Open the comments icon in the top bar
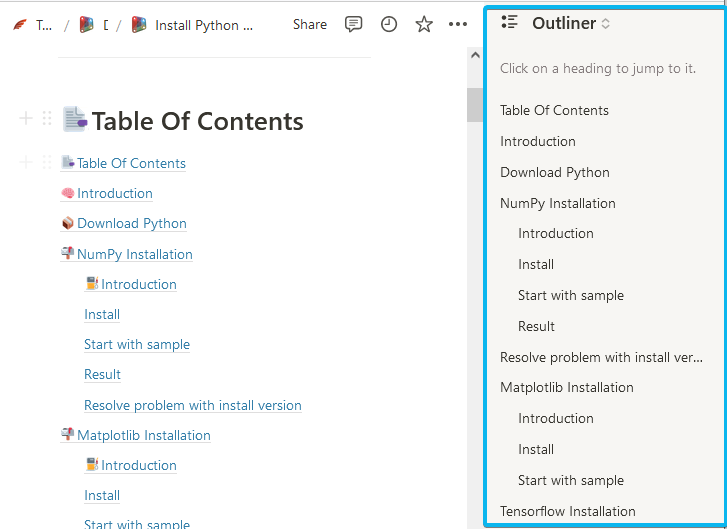The width and height of the screenshot is (727, 529). [x=353, y=25]
